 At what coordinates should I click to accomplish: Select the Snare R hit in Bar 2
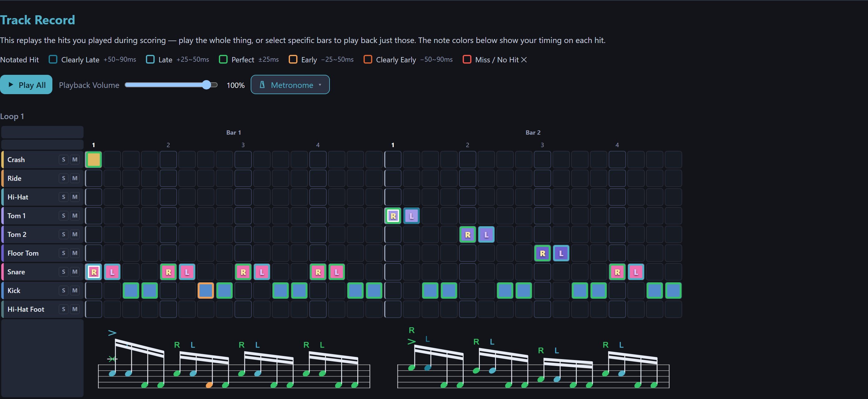617,272
